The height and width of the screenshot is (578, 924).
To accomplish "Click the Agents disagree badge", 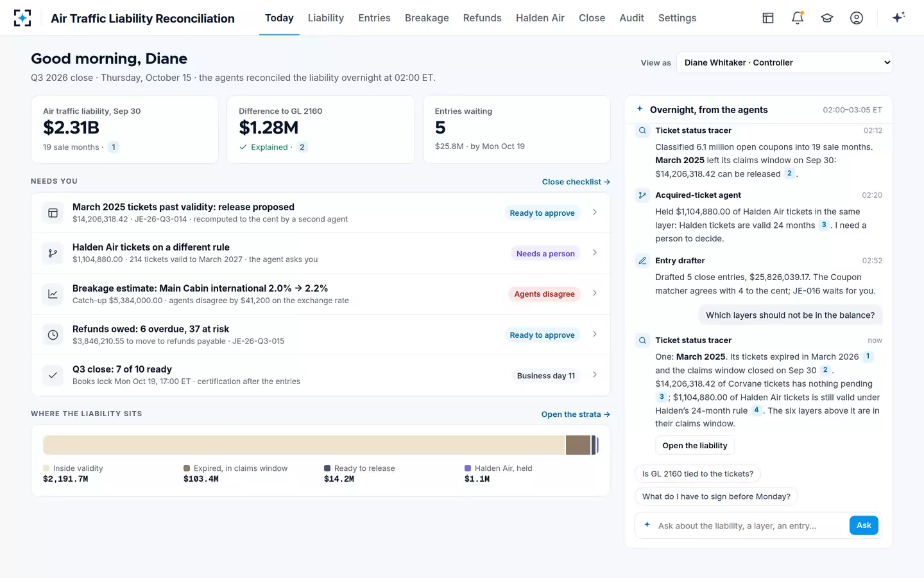I will pos(544,294).
